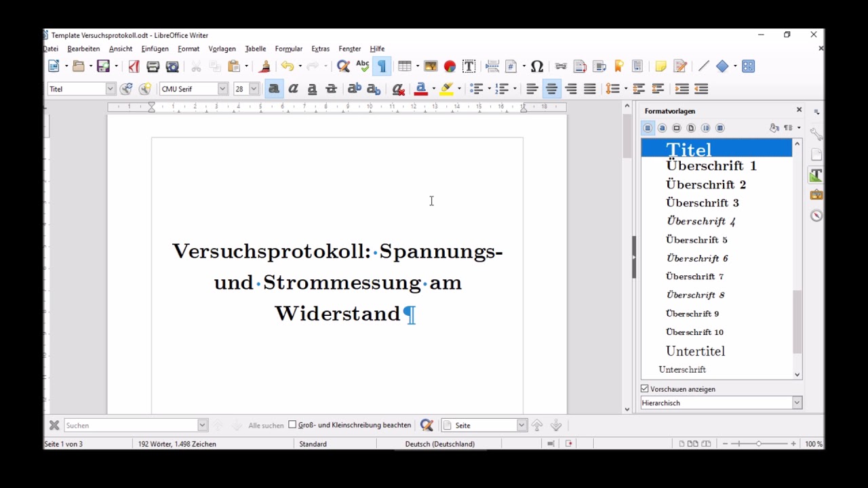
Task: Apply font color red swatch
Action: (x=421, y=89)
